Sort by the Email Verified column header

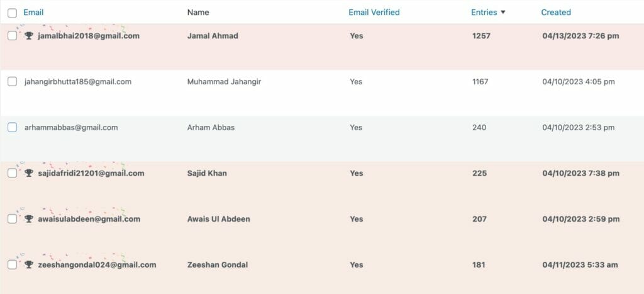coord(374,13)
